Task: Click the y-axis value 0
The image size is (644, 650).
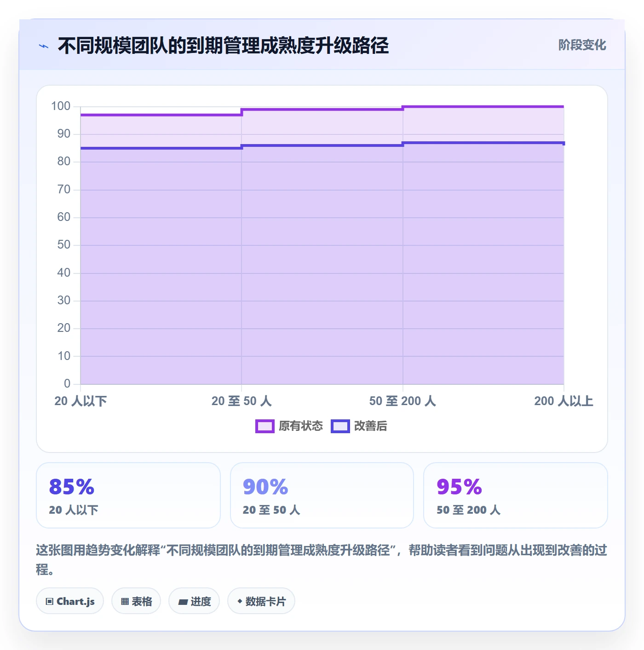Action: pyautogui.click(x=67, y=383)
